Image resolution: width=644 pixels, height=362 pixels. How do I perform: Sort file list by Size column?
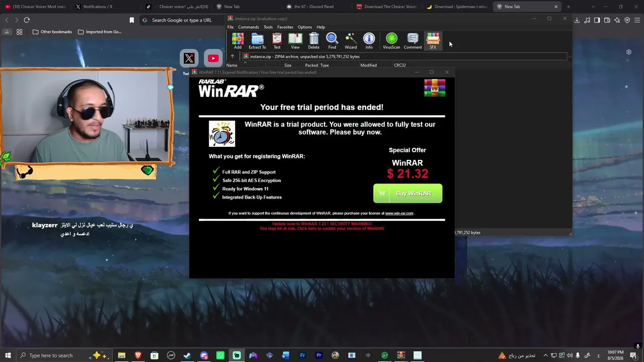click(x=288, y=65)
